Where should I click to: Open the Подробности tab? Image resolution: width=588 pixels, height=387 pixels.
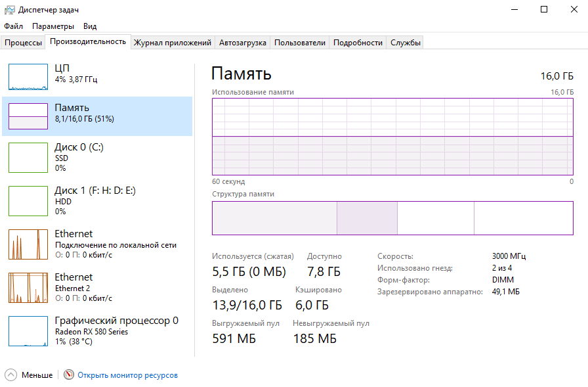[358, 43]
